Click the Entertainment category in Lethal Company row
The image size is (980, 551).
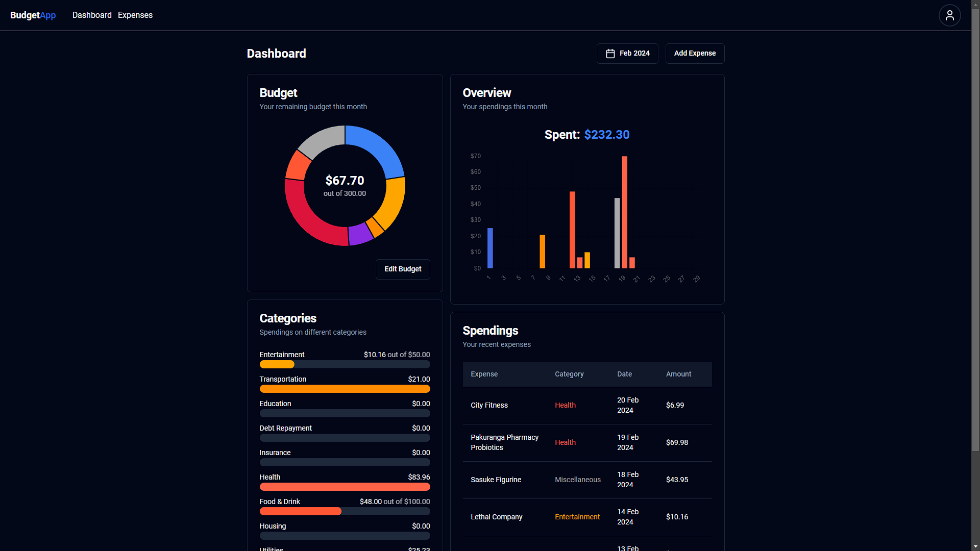pyautogui.click(x=577, y=517)
